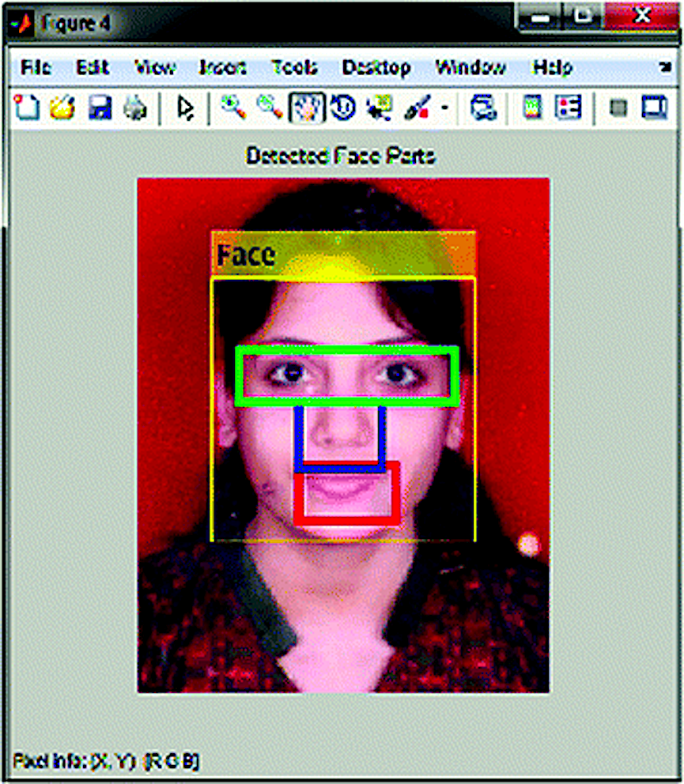The image size is (684, 784).
Task: Click the Open File folder icon
Action: pos(62,108)
